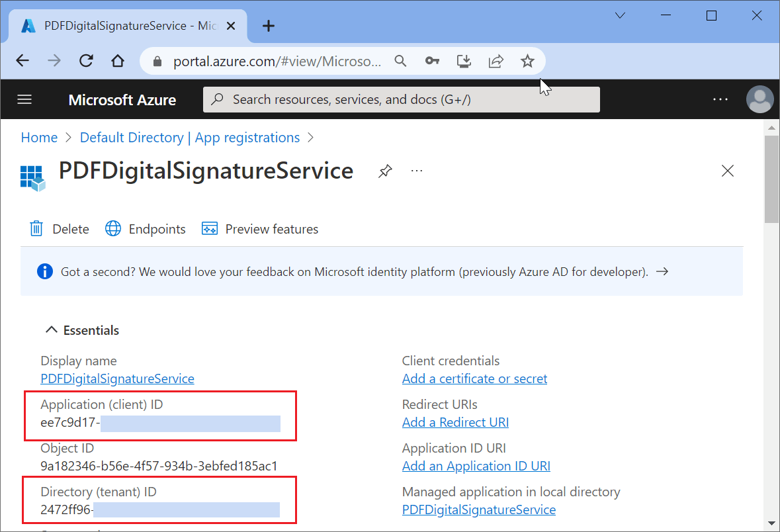Click Add an Application ID URI link
Image resolution: width=780 pixels, height=532 pixels.
point(476,466)
